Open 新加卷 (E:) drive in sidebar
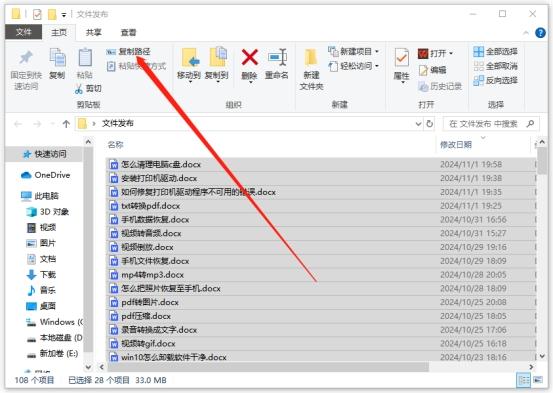This screenshot has width=553, height=393. point(53,353)
